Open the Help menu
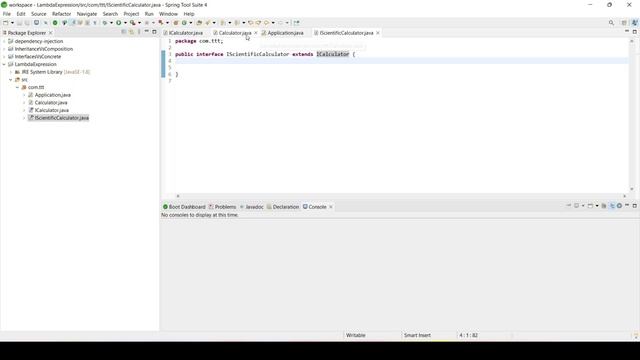The image size is (640, 360). 189,14
